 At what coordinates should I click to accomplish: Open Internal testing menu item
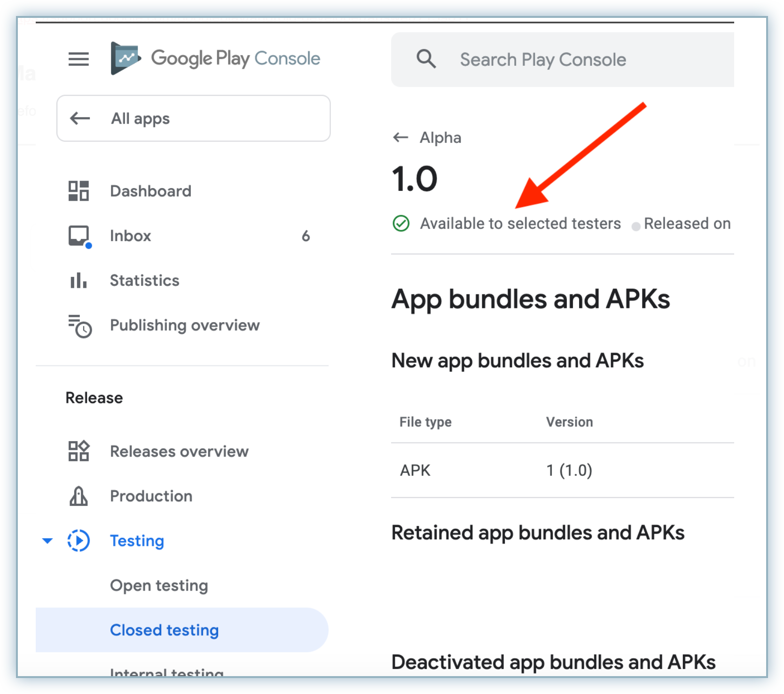click(x=166, y=671)
